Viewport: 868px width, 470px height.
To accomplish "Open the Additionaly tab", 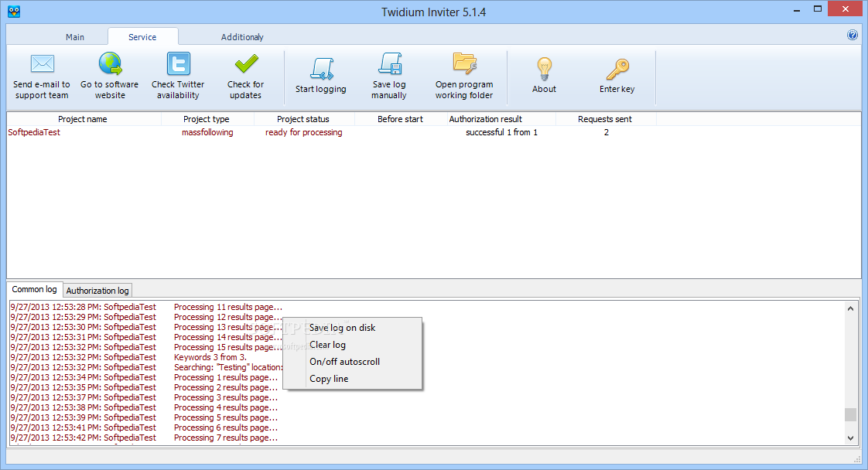I will point(242,37).
